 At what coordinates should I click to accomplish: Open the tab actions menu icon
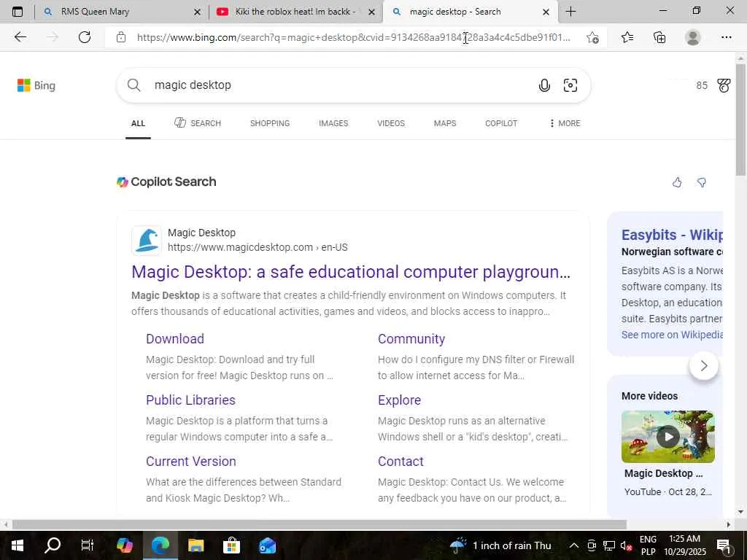18,12
